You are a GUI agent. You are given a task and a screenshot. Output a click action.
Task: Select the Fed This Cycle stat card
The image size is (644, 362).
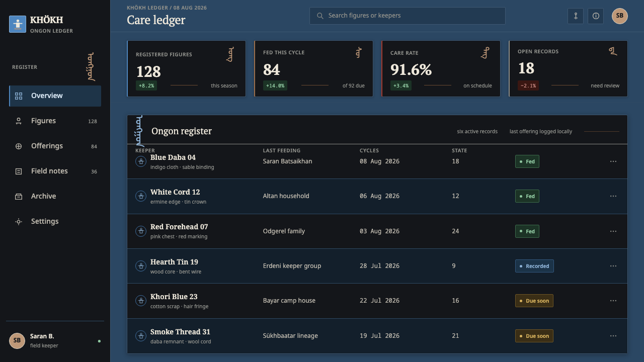pos(313,68)
